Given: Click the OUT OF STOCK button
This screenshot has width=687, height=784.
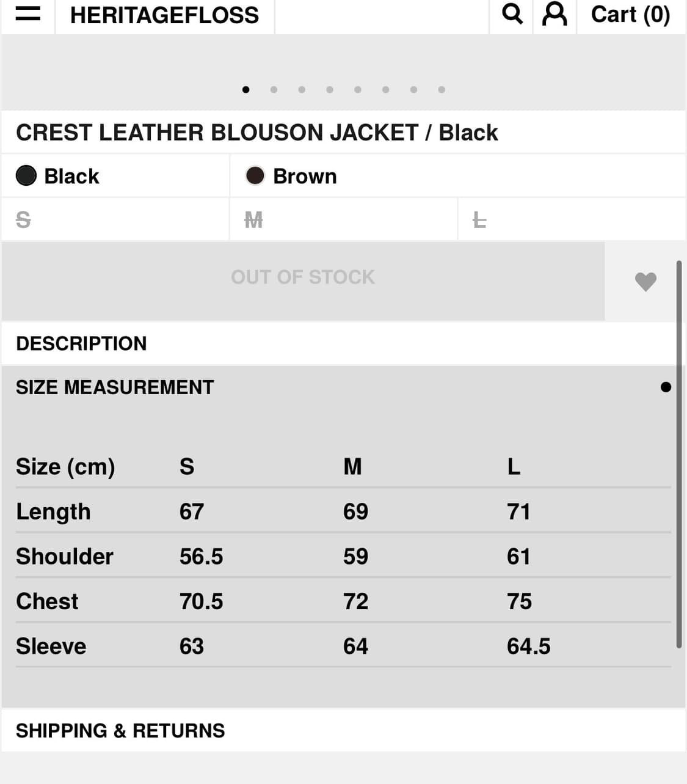Looking at the screenshot, I should click(x=303, y=277).
